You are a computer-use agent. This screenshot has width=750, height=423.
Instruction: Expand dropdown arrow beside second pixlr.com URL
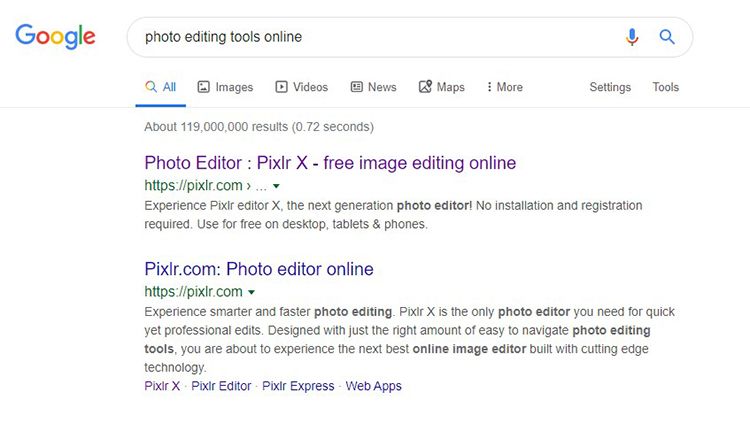click(251, 292)
